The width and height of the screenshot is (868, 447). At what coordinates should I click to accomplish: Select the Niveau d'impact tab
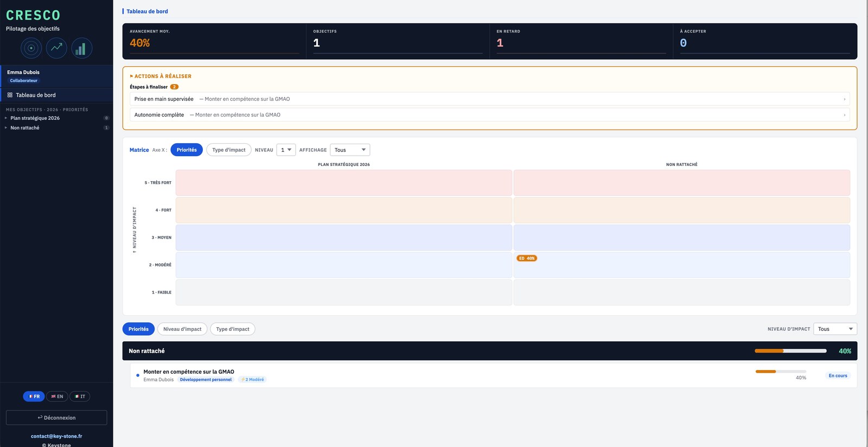[182, 329]
